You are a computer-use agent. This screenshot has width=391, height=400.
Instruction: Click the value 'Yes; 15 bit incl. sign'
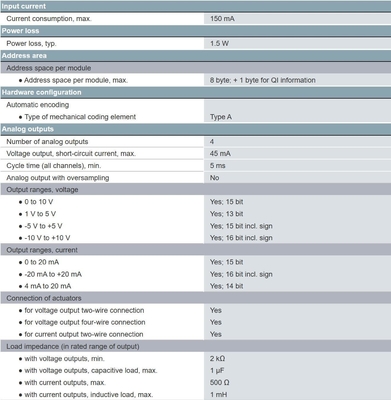pyautogui.click(x=241, y=226)
